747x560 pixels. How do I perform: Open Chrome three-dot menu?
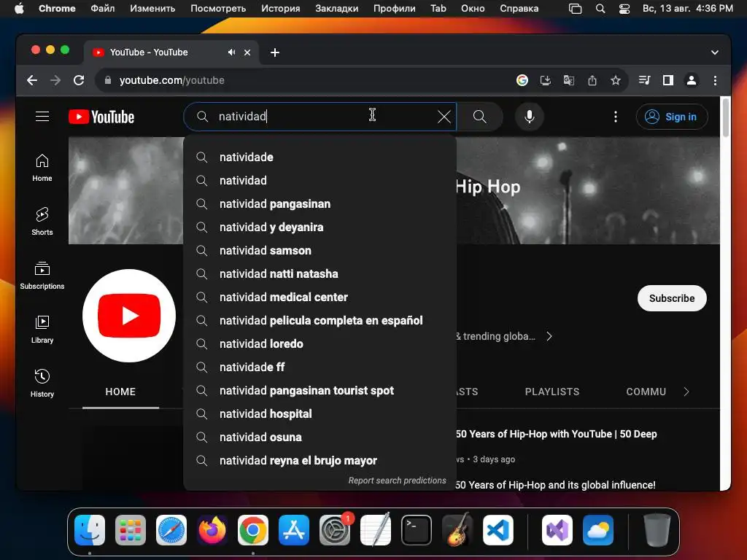pos(715,80)
